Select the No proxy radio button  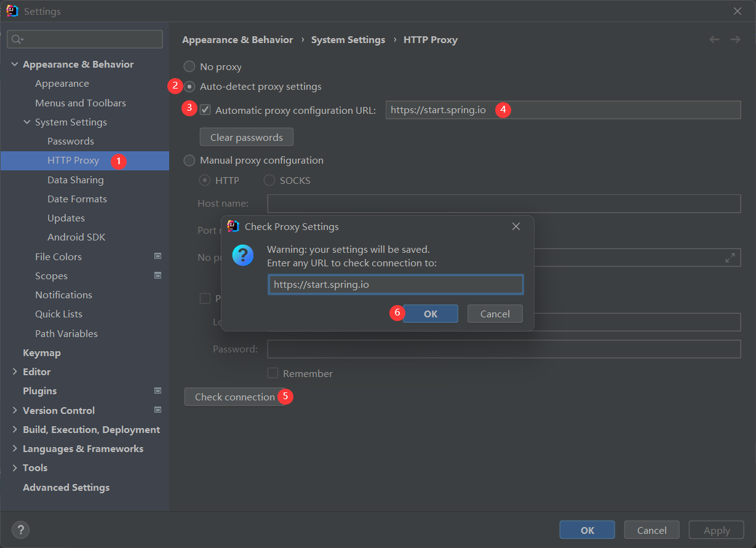[x=189, y=66]
